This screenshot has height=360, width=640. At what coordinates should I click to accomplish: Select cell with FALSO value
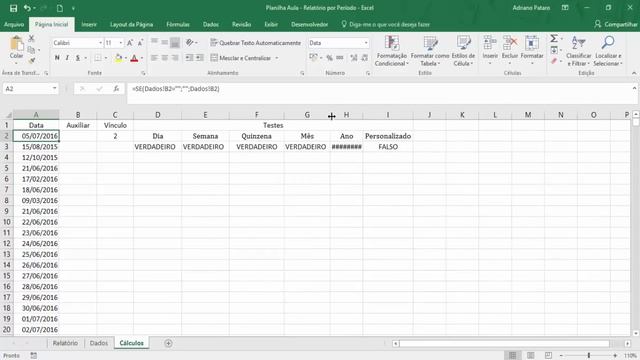(388, 147)
